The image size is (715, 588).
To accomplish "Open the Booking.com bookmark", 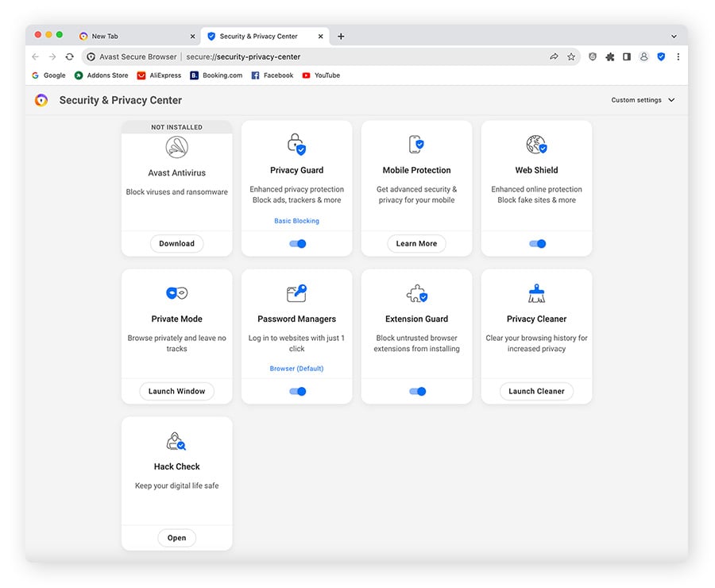I will 216,75.
